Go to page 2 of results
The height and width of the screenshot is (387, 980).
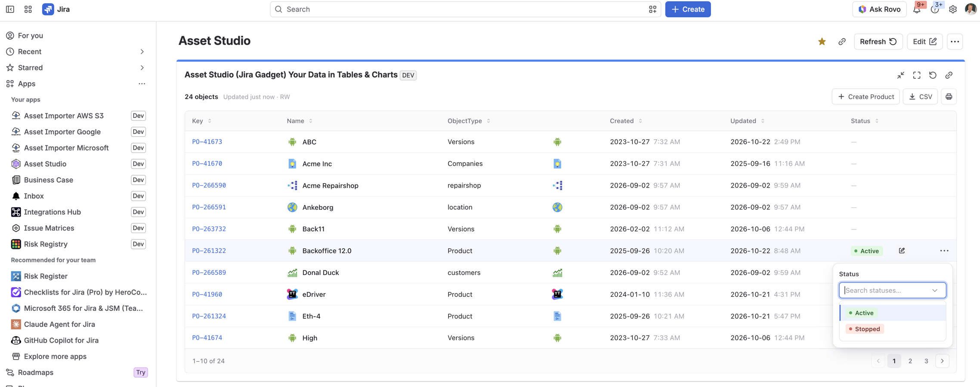[x=910, y=361]
